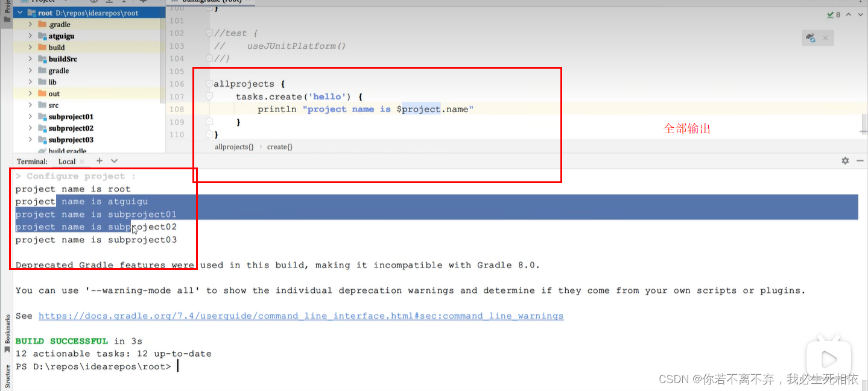
Task: Click fold end marker at line 109
Action: click(209, 122)
